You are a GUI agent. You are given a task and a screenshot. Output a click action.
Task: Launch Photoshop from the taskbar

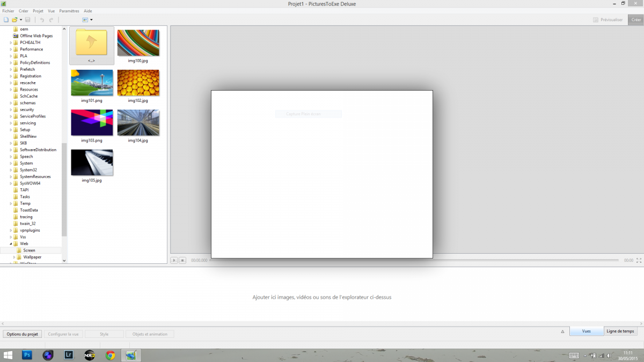click(x=27, y=355)
